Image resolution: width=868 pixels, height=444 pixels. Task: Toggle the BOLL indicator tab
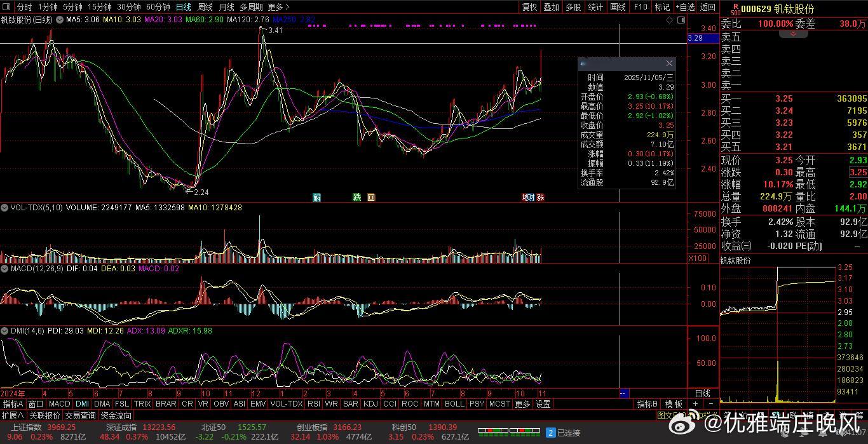(454, 404)
